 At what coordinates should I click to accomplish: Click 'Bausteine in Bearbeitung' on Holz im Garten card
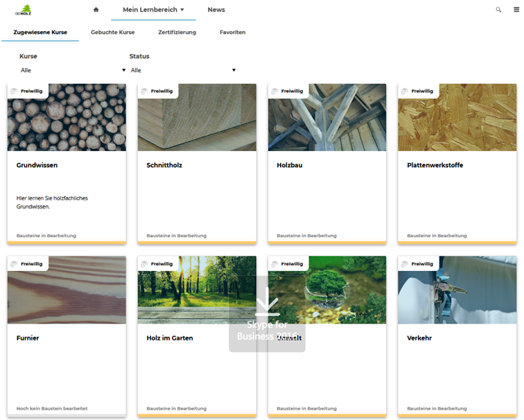click(177, 408)
